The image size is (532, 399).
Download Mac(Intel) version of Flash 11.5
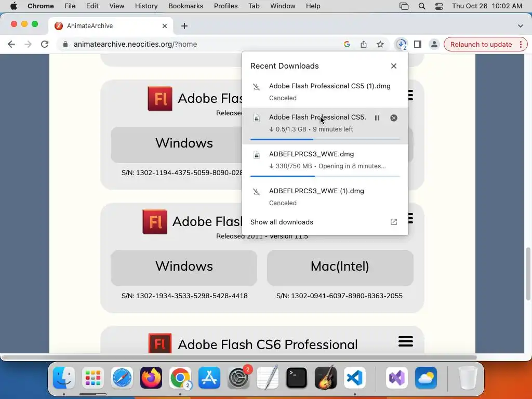coord(340,268)
